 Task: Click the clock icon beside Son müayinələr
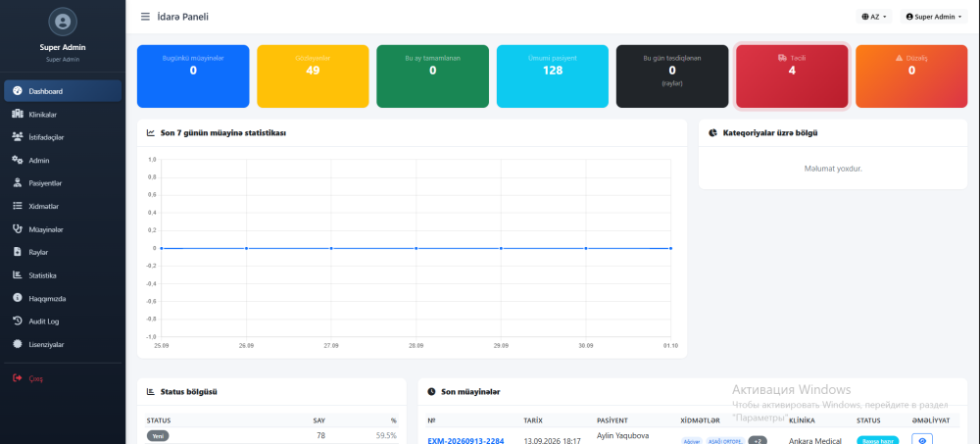click(431, 391)
